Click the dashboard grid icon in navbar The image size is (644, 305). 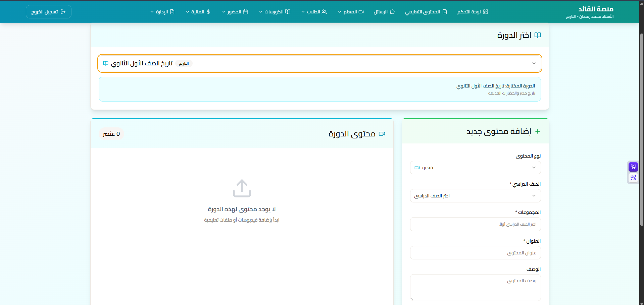pos(486,12)
